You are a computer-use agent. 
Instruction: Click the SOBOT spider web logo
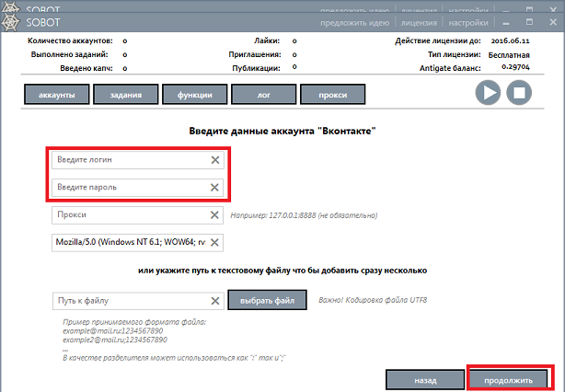coord(13,19)
